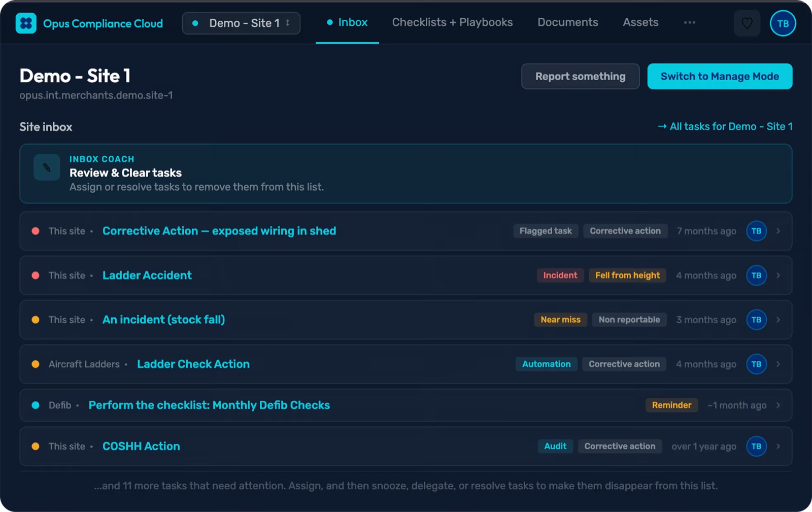Click the TB avatar on Ladder Check Action row
Screen dimensions: 812x512
pyautogui.click(x=756, y=364)
